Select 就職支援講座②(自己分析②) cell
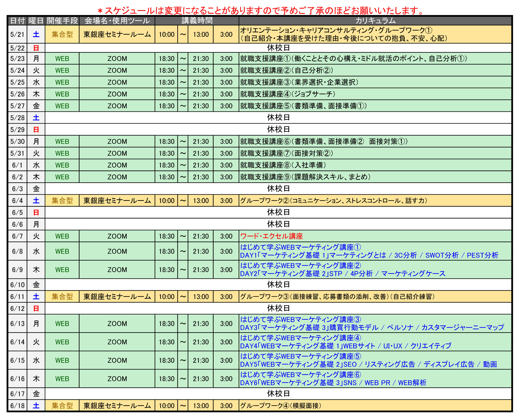Image resolution: width=521 pixels, height=420 pixels. tap(375, 70)
